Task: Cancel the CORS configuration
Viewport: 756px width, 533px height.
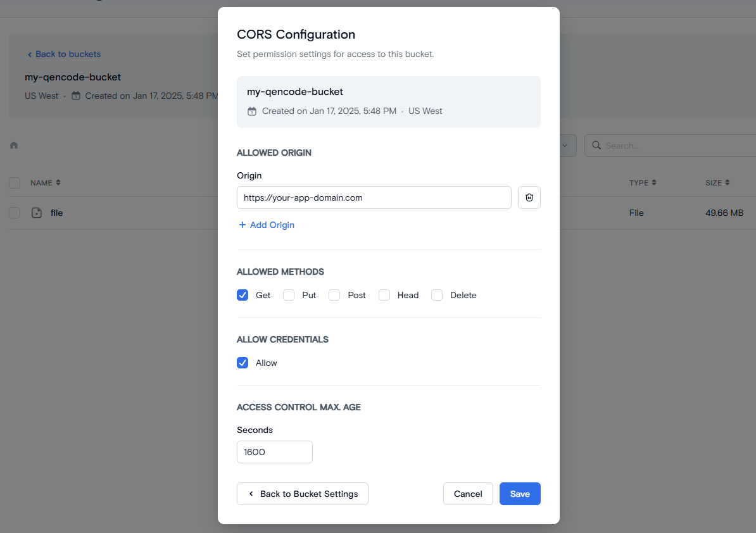Action: (468, 494)
